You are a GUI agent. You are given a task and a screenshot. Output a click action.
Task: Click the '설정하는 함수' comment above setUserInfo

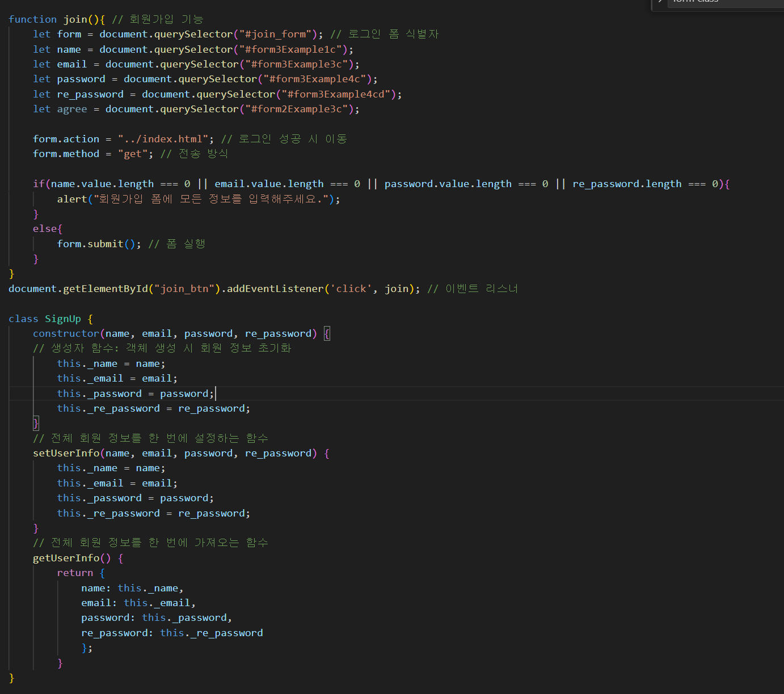click(231, 438)
